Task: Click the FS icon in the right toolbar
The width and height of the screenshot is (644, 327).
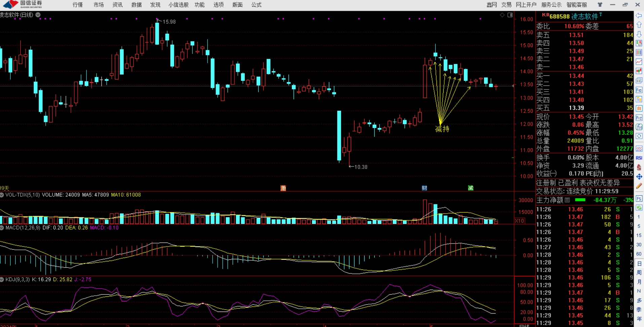Action: (639, 199)
